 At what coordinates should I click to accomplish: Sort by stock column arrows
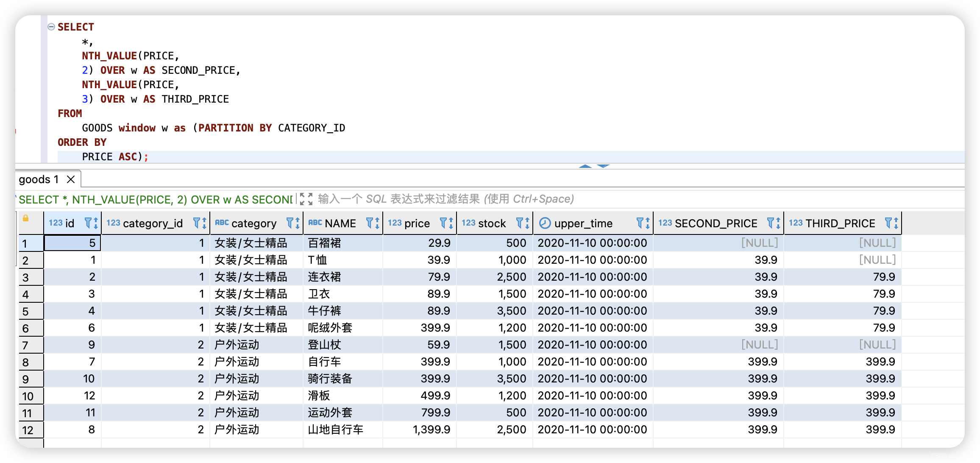[527, 223]
